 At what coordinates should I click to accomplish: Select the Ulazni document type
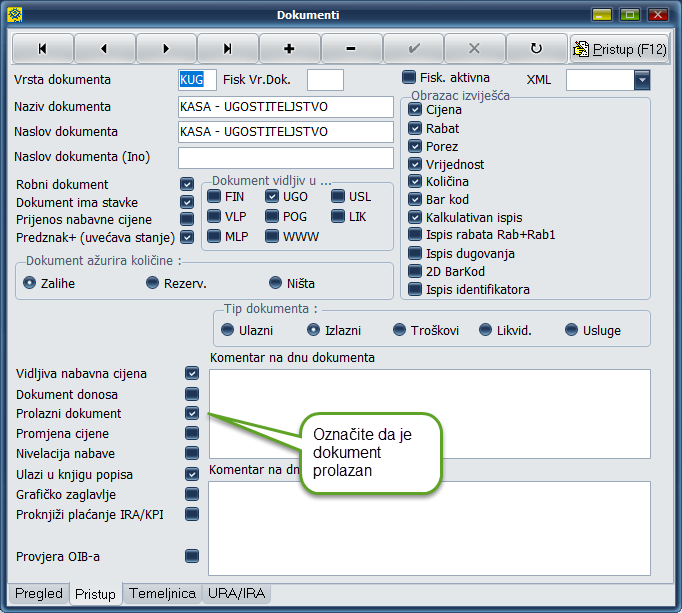pos(228,330)
